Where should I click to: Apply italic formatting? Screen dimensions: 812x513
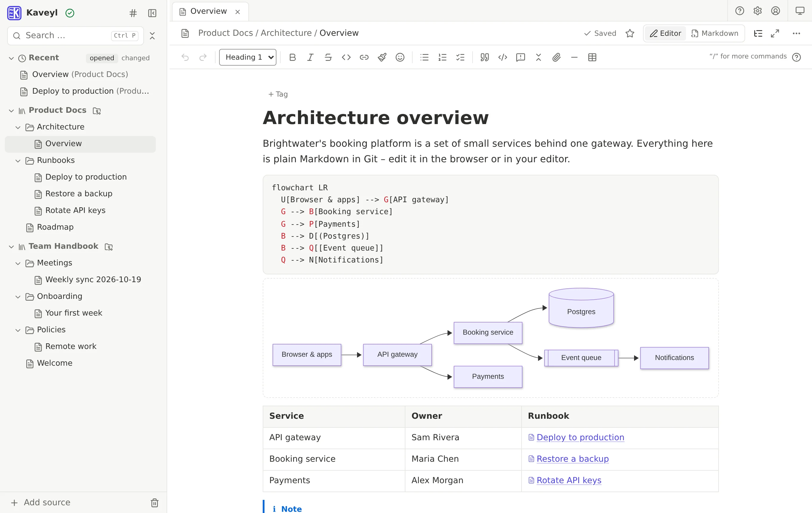pos(310,57)
